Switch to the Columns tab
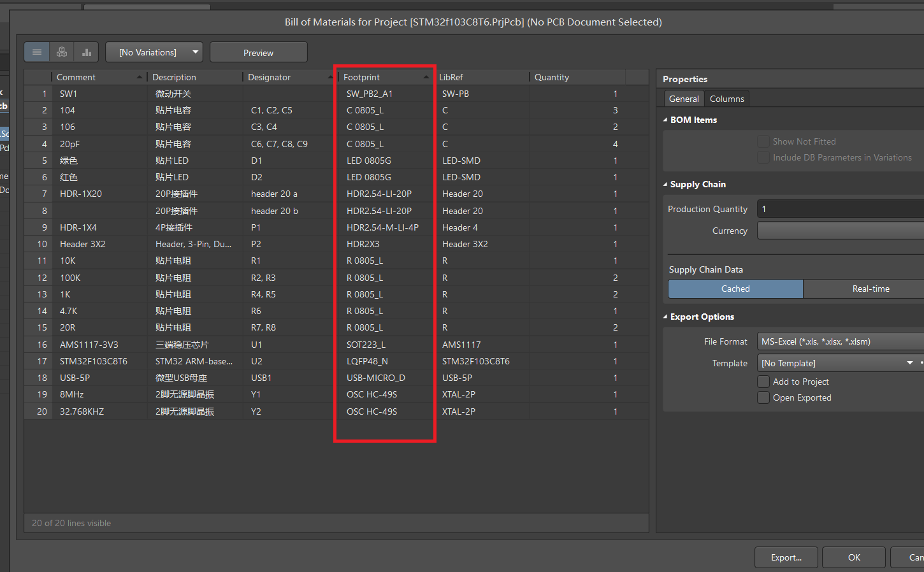This screenshot has width=924, height=572. pos(726,99)
